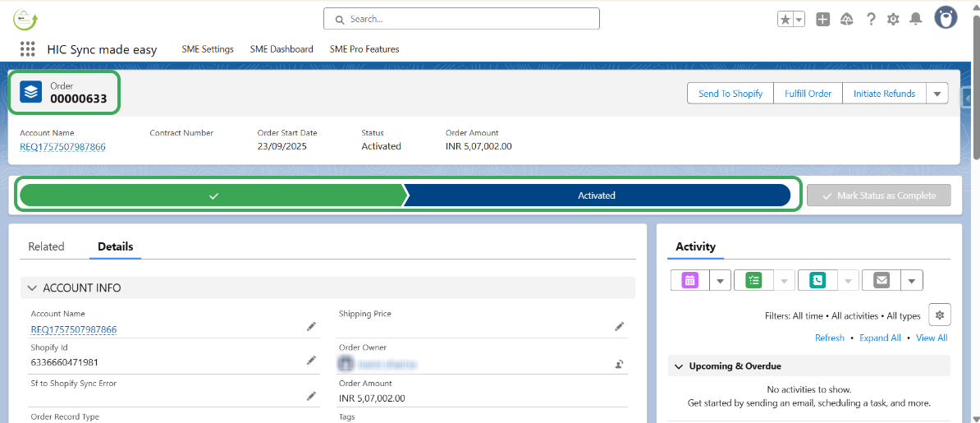Click Order Start Date value 23/09/2025
Viewport: 980px width, 423px height.
282,146
